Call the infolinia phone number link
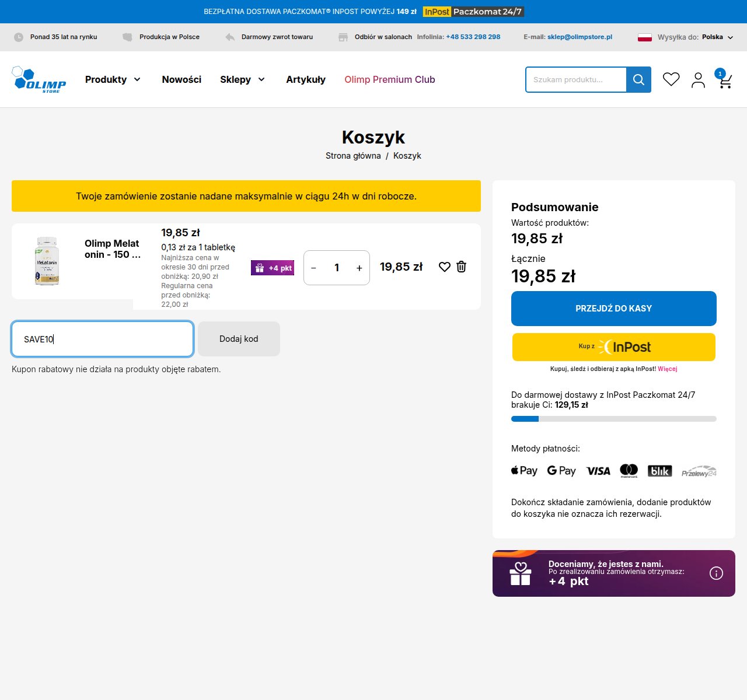747x700 pixels. [x=473, y=37]
